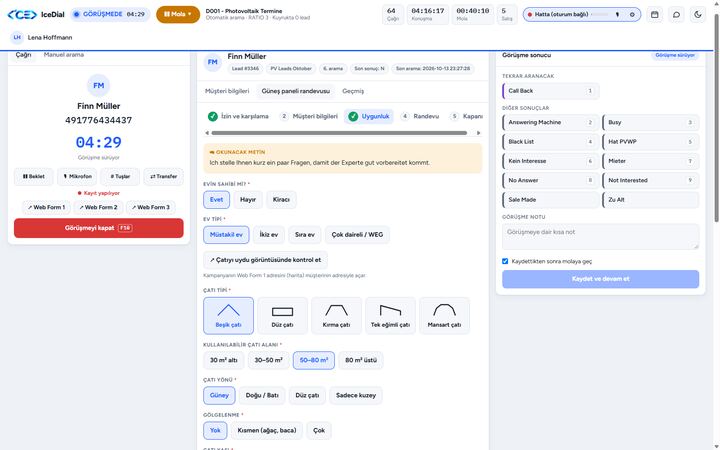Viewport: 720px width, 450px height.
Task: Click the horizontal steps scrollbar
Action: pos(339,133)
